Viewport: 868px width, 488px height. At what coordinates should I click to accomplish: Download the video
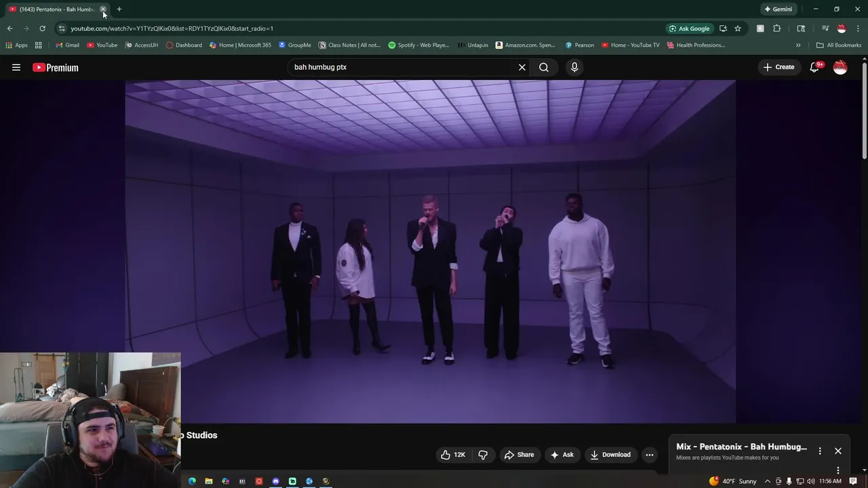(x=610, y=455)
